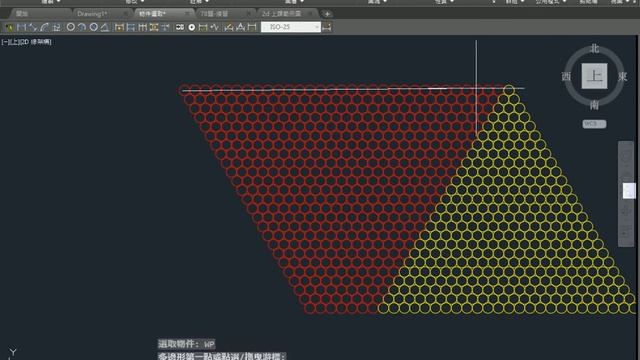Add a new drawing tab with plus button
Image resolution: width=640 pixels, height=360 pixels.
pyautogui.click(x=327, y=14)
